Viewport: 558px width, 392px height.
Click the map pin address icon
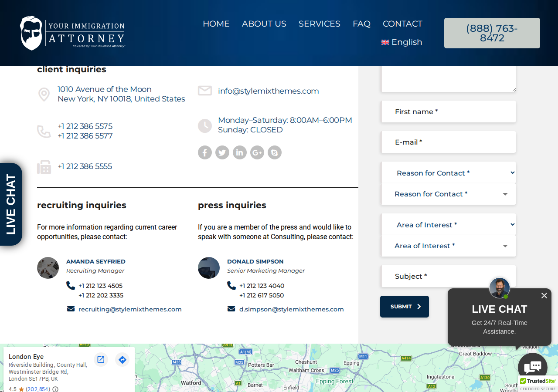pyautogui.click(x=44, y=95)
